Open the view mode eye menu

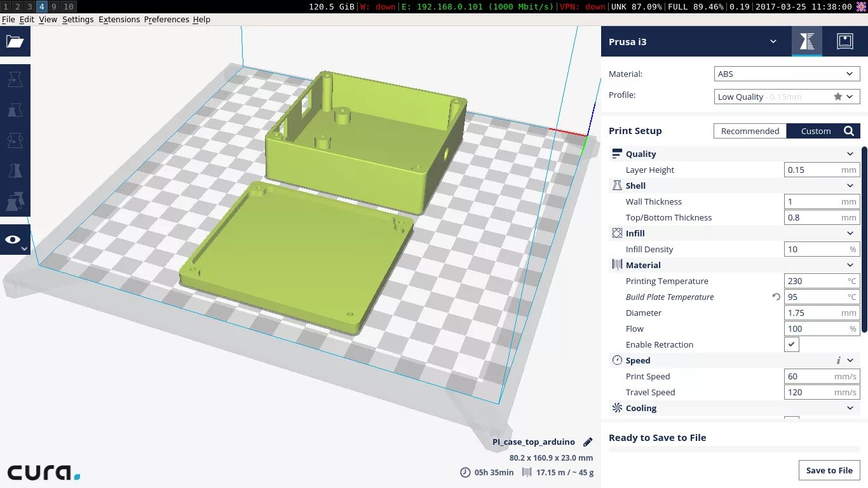coord(15,240)
